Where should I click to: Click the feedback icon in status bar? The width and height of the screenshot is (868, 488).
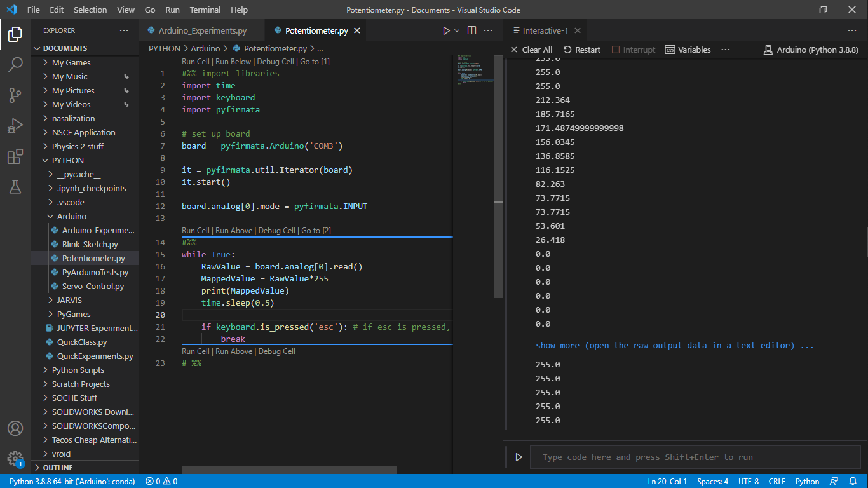(834, 482)
